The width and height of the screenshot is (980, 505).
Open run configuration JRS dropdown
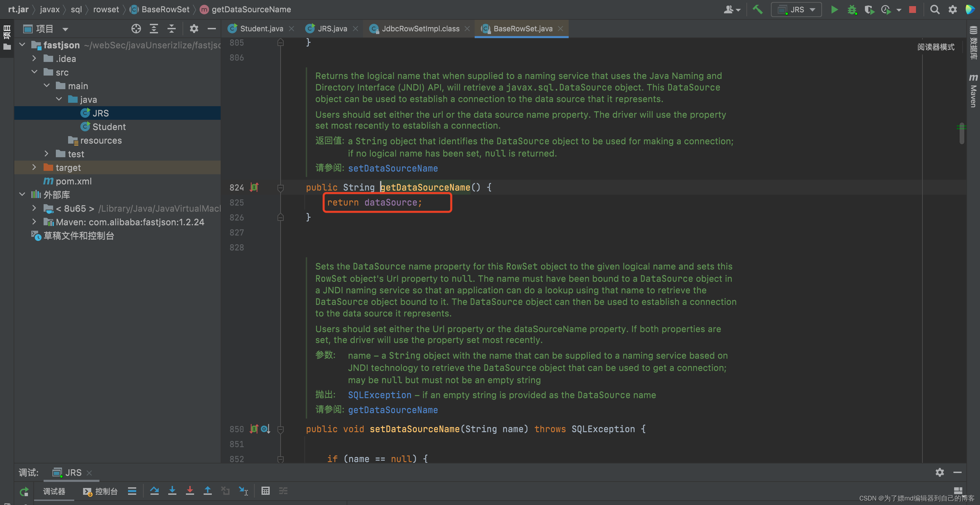pyautogui.click(x=796, y=10)
